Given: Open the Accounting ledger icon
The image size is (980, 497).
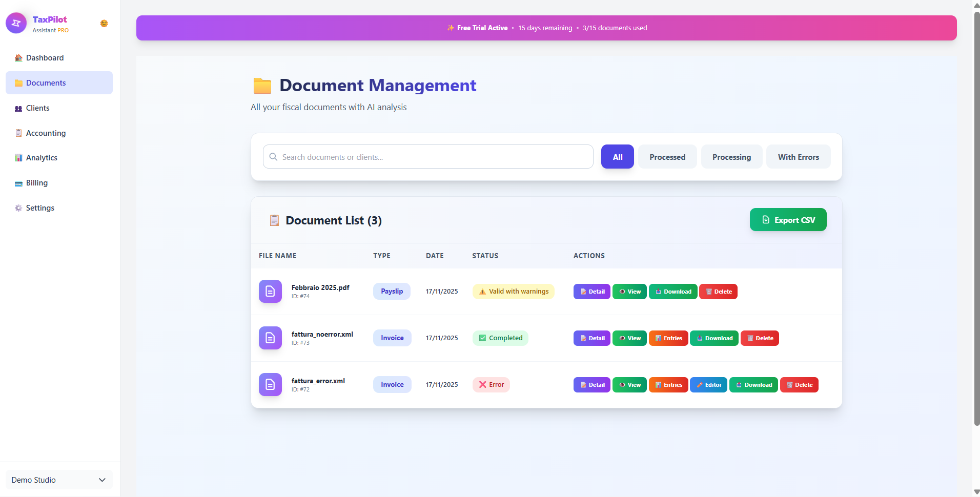Looking at the screenshot, I should (x=18, y=133).
